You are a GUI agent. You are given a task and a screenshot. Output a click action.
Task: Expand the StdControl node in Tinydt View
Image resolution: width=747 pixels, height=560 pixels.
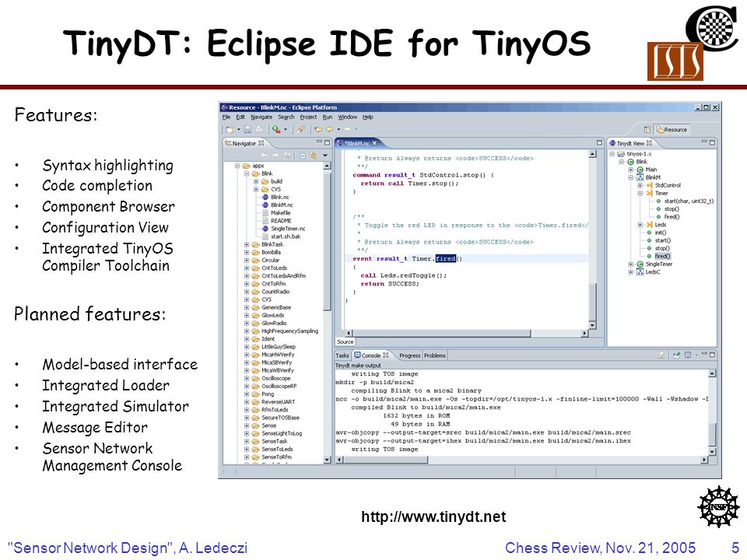point(640,185)
